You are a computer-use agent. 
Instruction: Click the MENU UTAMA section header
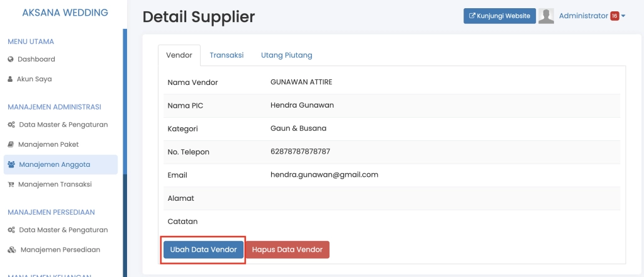click(x=31, y=42)
